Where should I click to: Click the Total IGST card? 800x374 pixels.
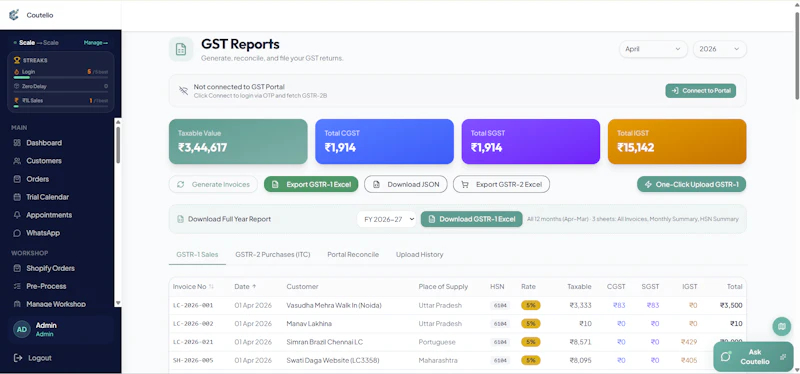click(677, 141)
